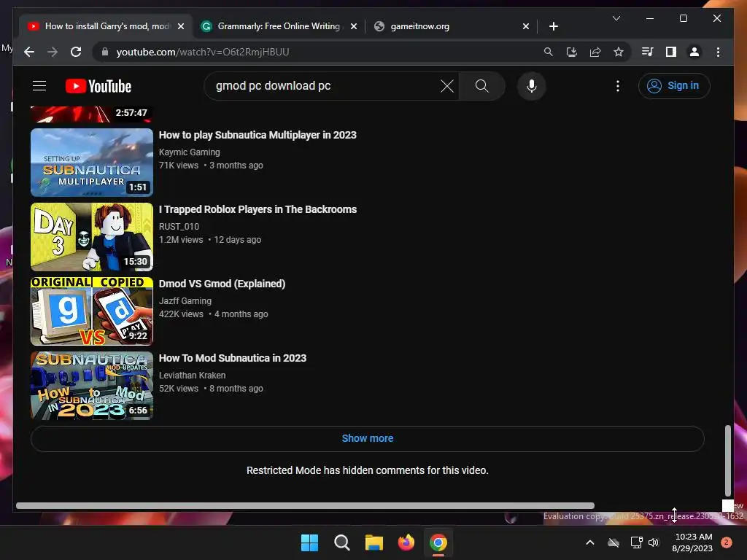This screenshot has width=747, height=560.
Task: Open Chrome three-dot customize menu
Action: point(718,52)
